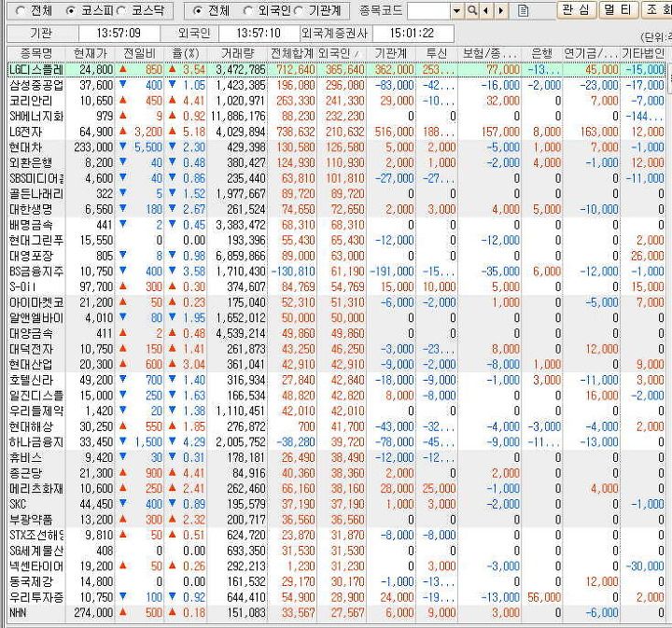
Task: Click the 외국계증권사 time value 15:01:22
Action: click(x=412, y=33)
